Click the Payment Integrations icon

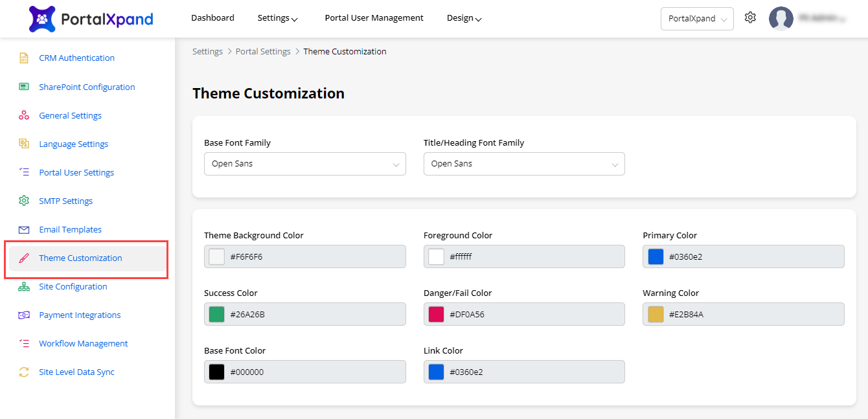[x=24, y=315]
